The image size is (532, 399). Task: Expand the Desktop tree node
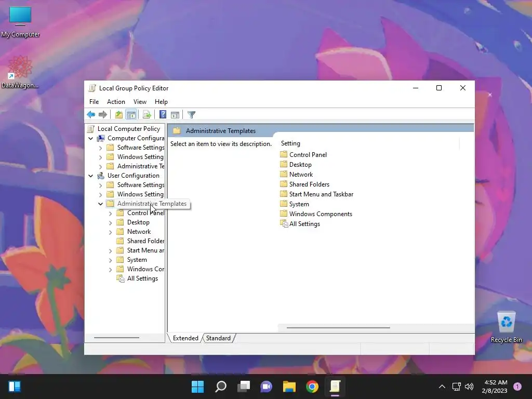[x=110, y=222]
